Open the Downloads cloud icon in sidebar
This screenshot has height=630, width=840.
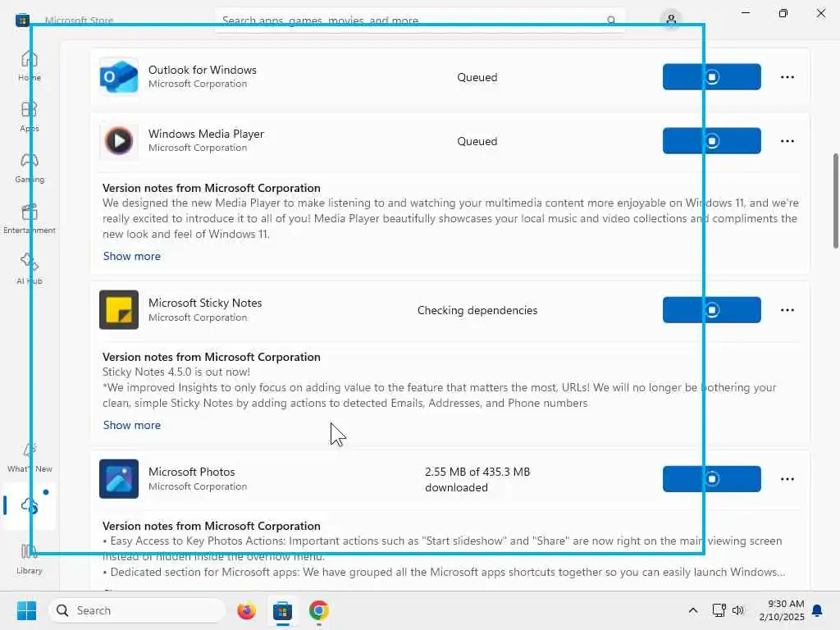30,505
